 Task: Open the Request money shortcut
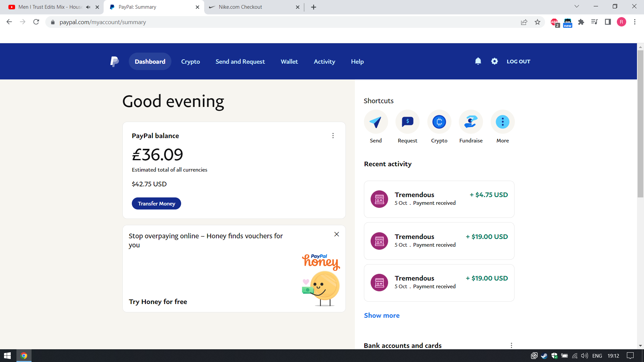click(407, 122)
